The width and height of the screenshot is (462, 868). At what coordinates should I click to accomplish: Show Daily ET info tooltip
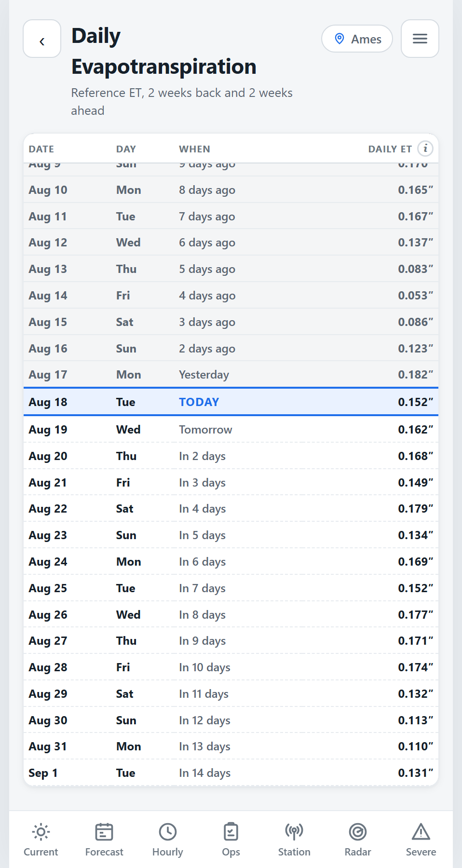[425, 149]
